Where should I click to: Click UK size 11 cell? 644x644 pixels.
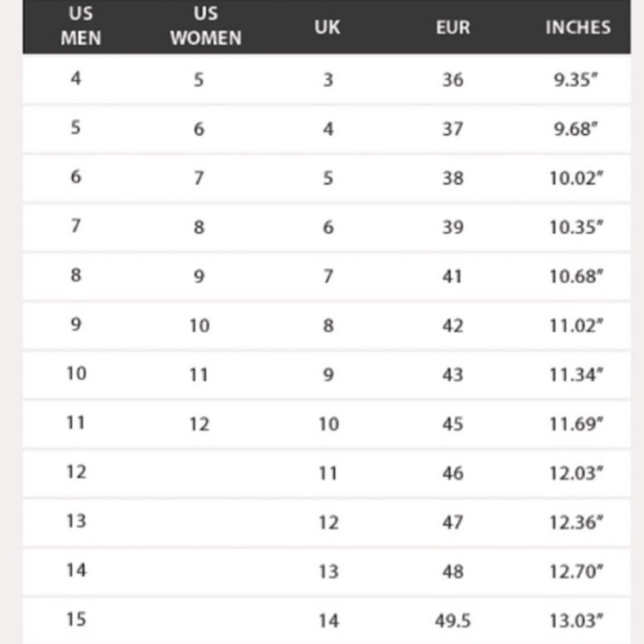point(328,473)
